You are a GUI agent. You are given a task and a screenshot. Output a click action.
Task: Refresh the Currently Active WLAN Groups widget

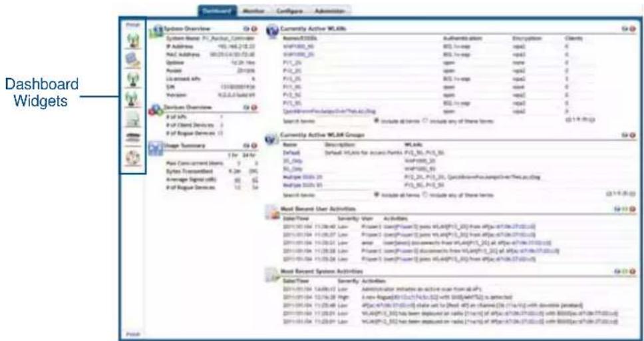tap(625, 135)
